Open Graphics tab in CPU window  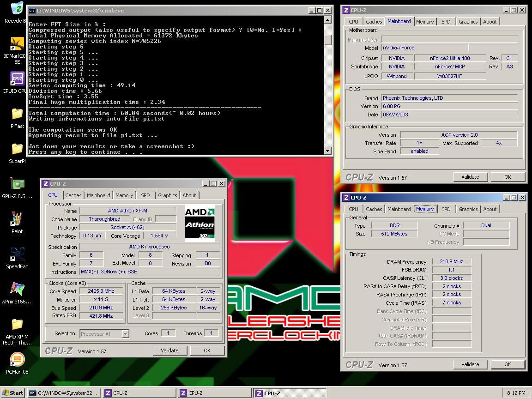click(x=168, y=195)
